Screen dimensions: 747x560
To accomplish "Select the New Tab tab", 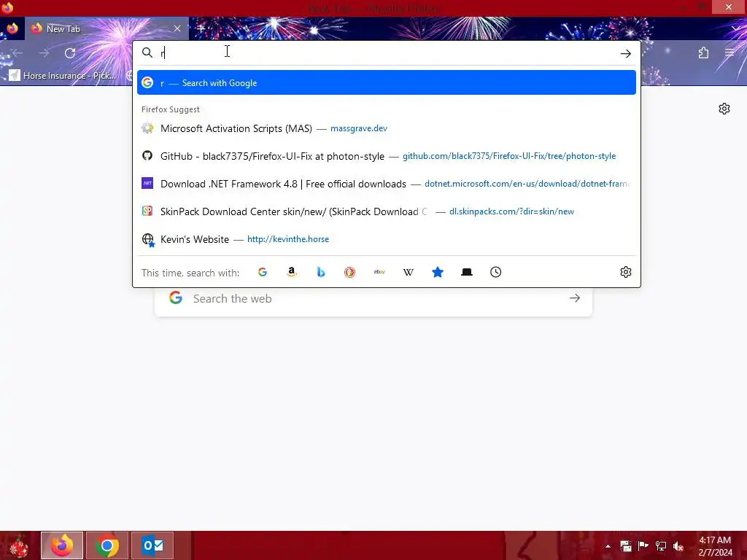I will pyautogui.click(x=107, y=28).
